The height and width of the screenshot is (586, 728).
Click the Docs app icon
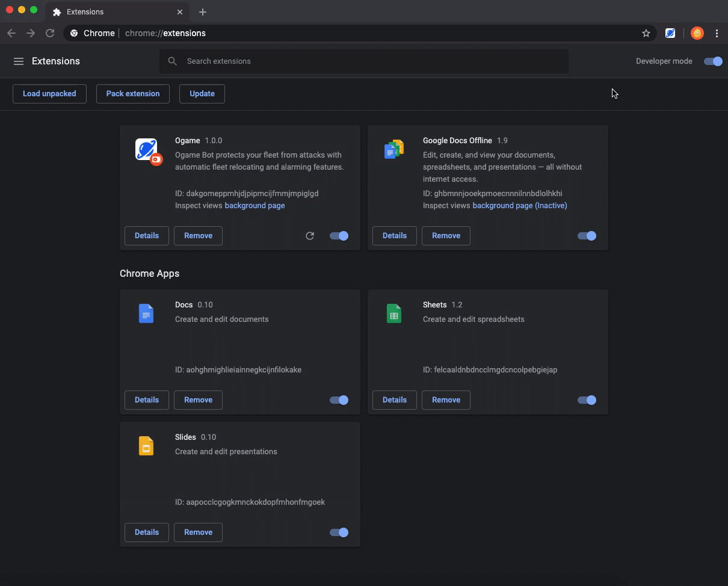point(146,313)
